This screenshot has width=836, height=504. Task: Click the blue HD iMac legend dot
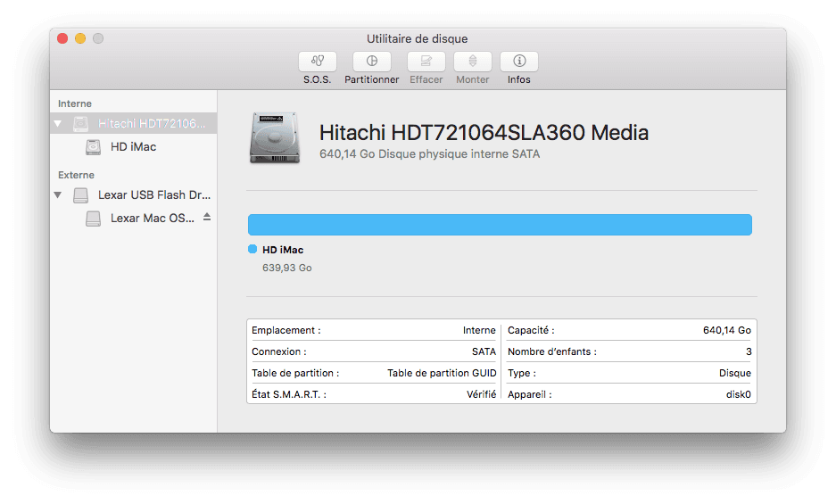(x=252, y=249)
